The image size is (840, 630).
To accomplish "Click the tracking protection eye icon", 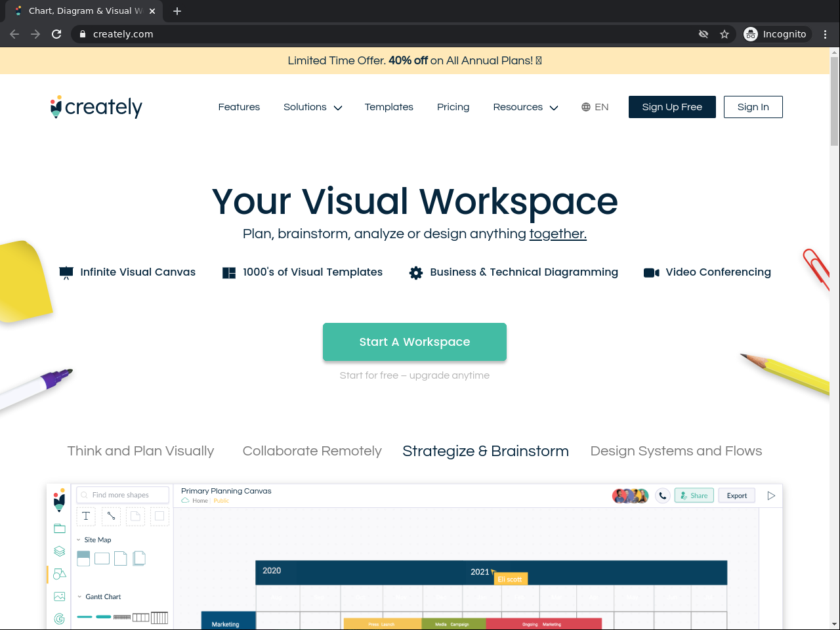I will [x=703, y=34].
